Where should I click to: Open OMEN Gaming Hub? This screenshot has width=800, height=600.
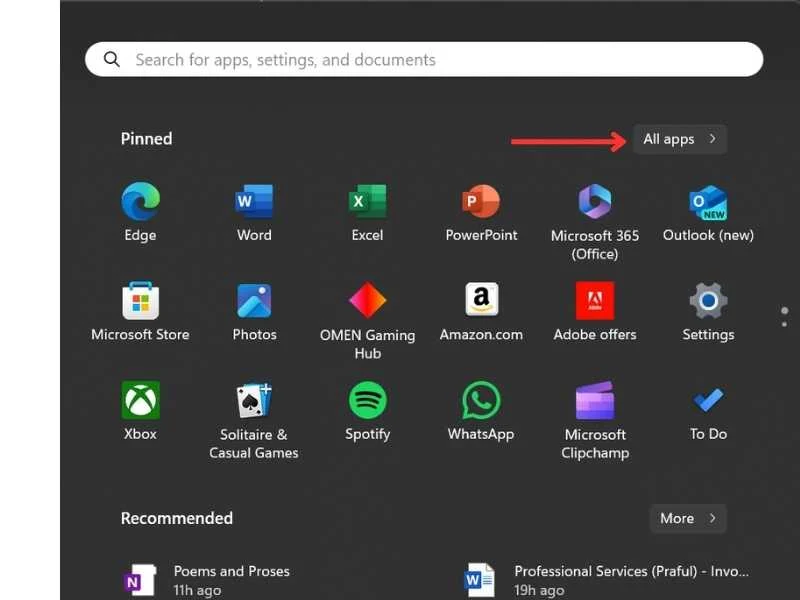pyautogui.click(x=367, y=301)
